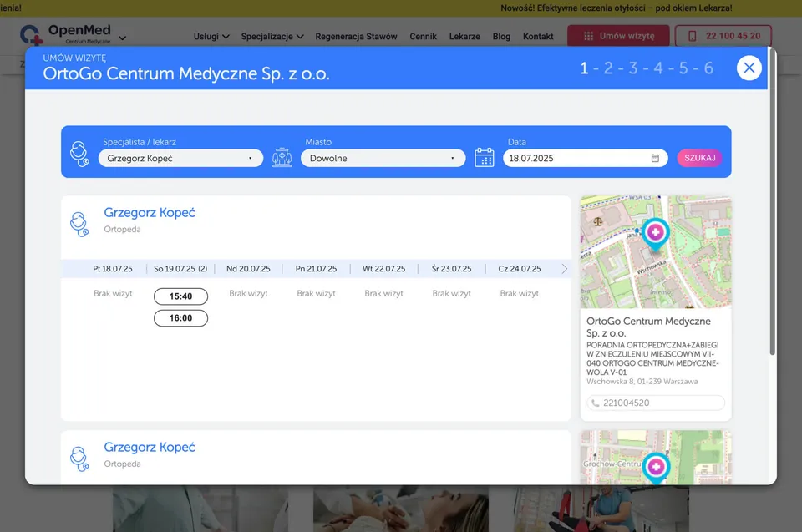
Task: Expand the Usługi menu
Action: (211, 37)
